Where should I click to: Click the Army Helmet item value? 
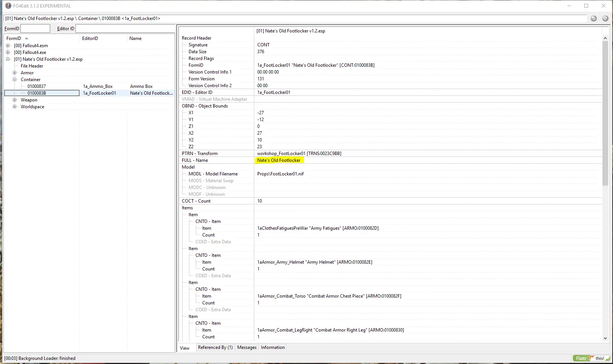tap(315, 262)
